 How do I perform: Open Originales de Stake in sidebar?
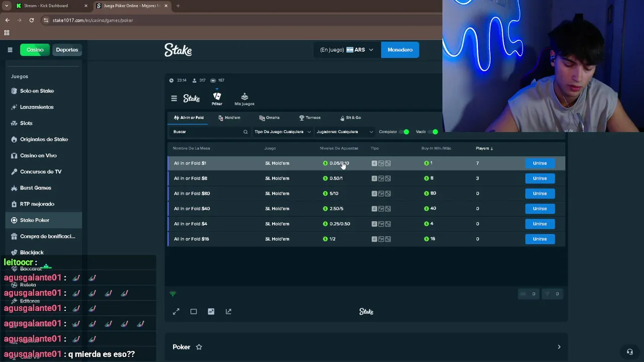click(44, 139)
